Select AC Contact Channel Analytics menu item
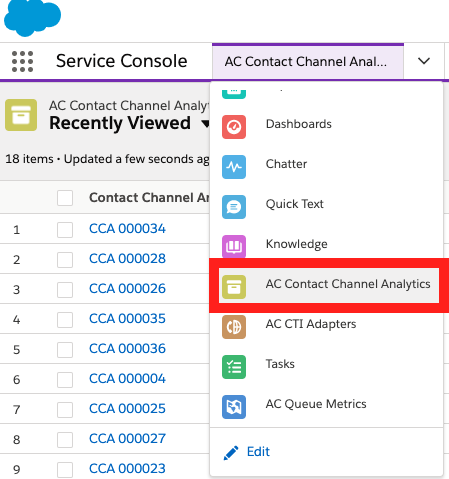The image size is (449, 479). pos(329,285)
